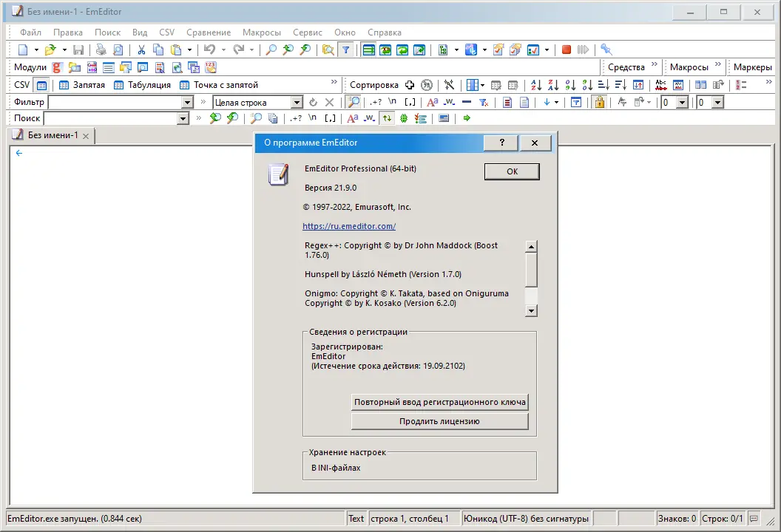This screenshot has height=532, width=781.
Task: Click the Табуляция CSV button
Action: [x=143, y=85]
